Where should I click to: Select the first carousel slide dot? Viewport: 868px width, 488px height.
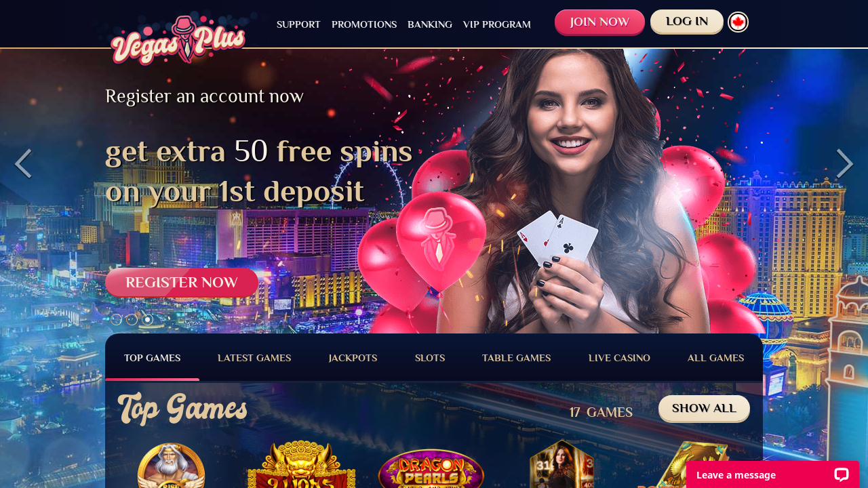click(x=116, y=319)
